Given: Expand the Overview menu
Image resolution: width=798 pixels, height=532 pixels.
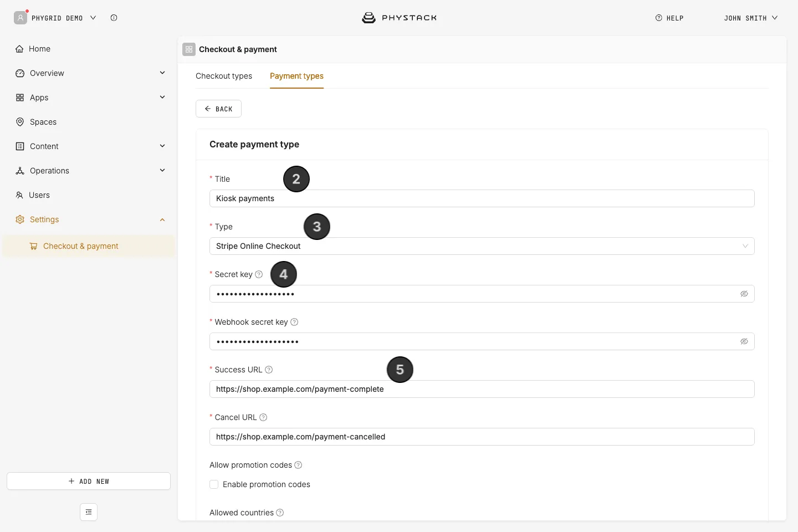Looking at the screenshot, I should pyautogui.click(x=162, y=73).
